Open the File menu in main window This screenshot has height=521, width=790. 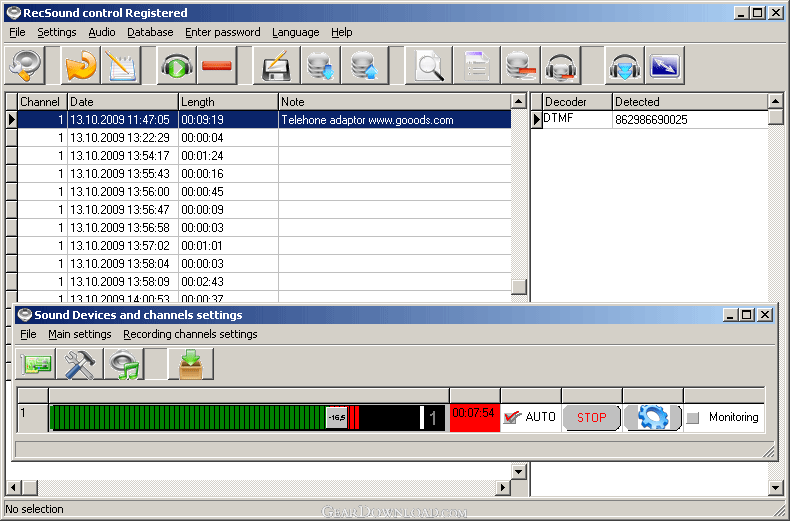point(17,32)
